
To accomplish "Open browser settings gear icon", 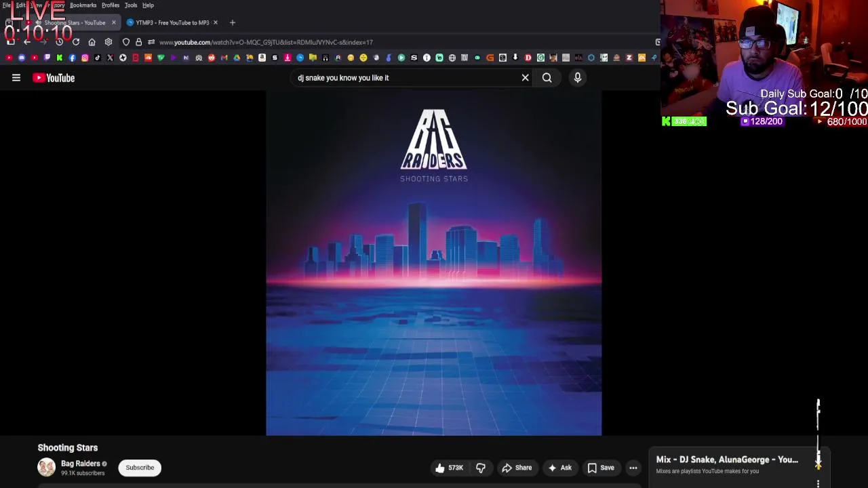I will pyautogui.click(x=108, y=42).
